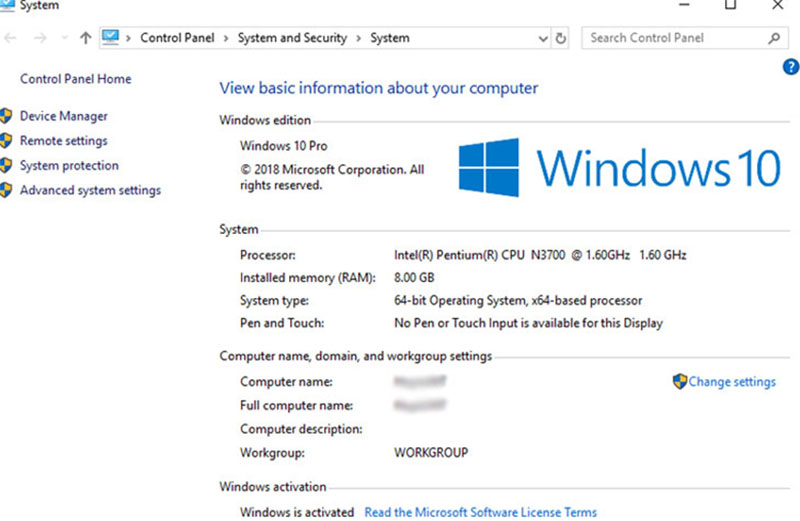Click the shield icon beside Device Manager
The height and width of the screenshot is (521, 800).
[x=6, y=117]
